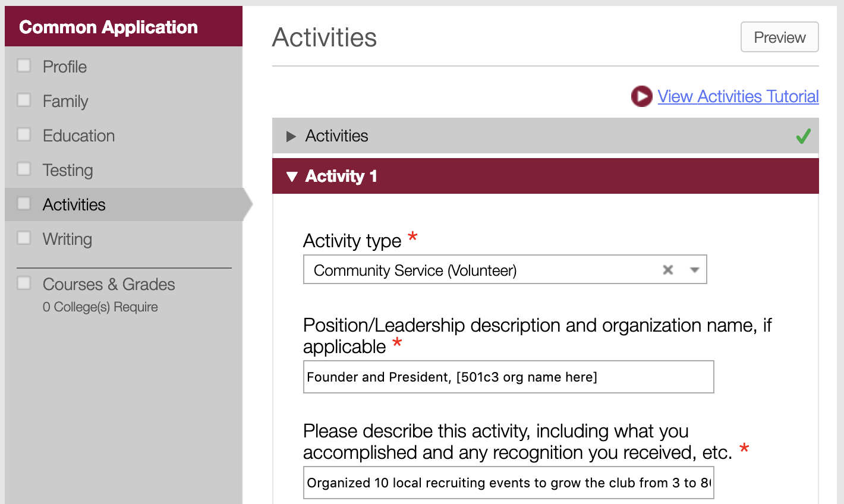Open the Activity type dropdown arrow
Screen dimensions: 844x504
pos(694,270)
